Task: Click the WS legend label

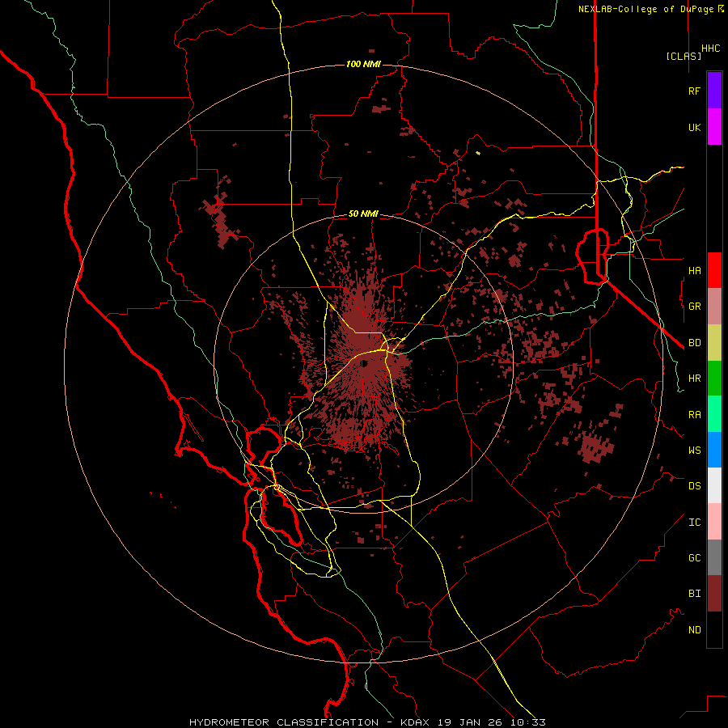Action: [694, 451]
